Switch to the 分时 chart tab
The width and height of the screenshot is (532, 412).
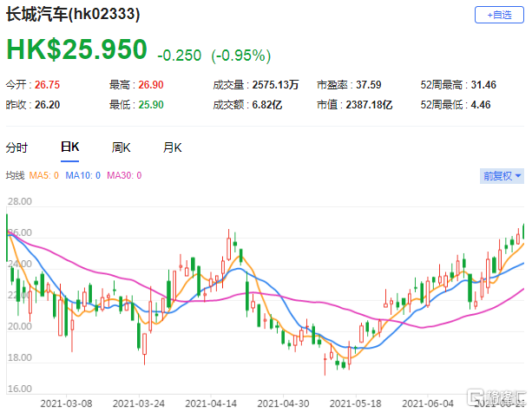tap(16, 147)
